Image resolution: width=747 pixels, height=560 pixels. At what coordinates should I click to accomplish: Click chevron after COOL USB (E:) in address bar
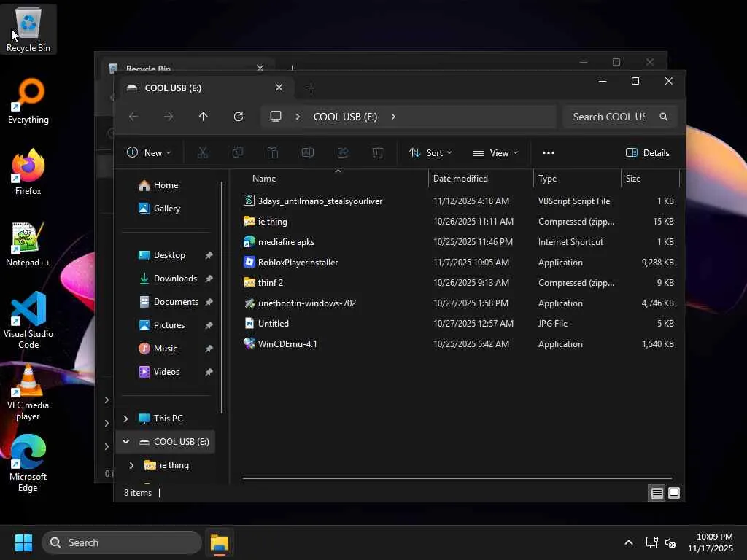tap(393, 117)
